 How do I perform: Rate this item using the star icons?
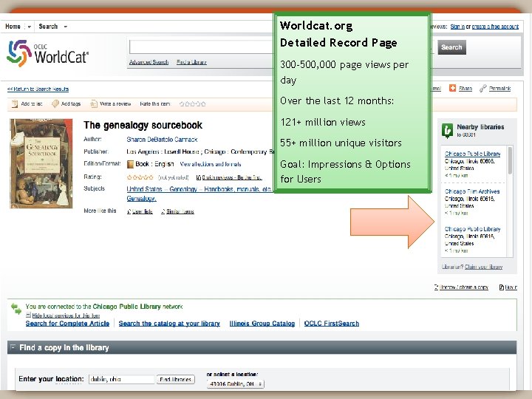(192, 104)
